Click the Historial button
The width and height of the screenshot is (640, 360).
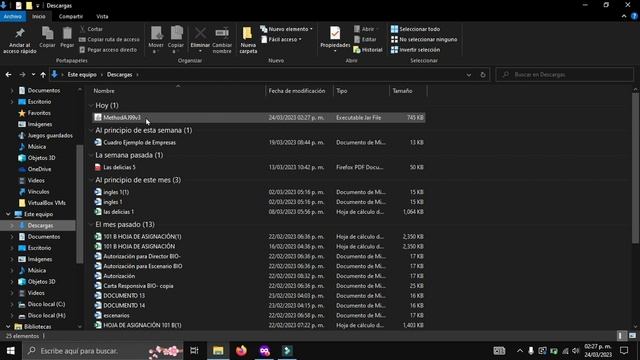tap(368, 50)
